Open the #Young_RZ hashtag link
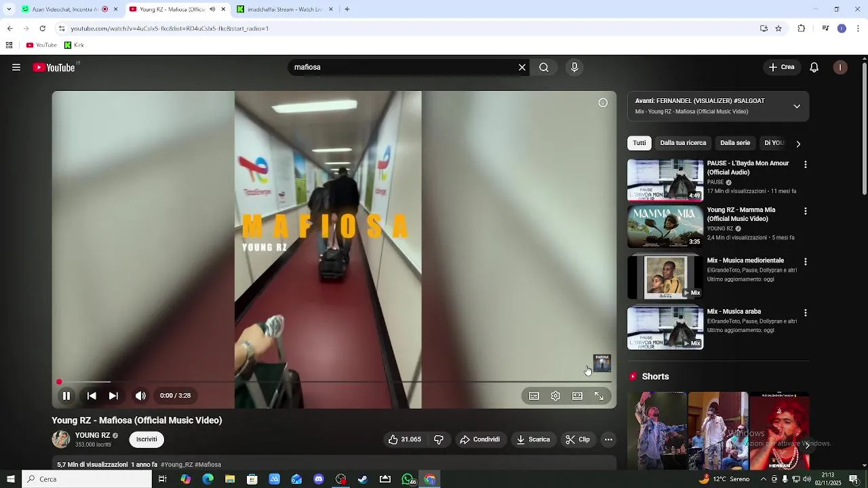The image size is (868, 488). tap(176, 465)
